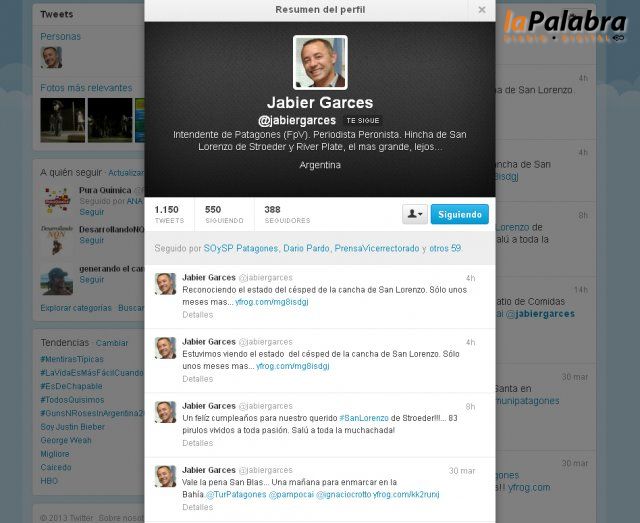Expand Detalles under the first tweet
Viewport: 640px width, 523px height.
[x=198, y=314]
